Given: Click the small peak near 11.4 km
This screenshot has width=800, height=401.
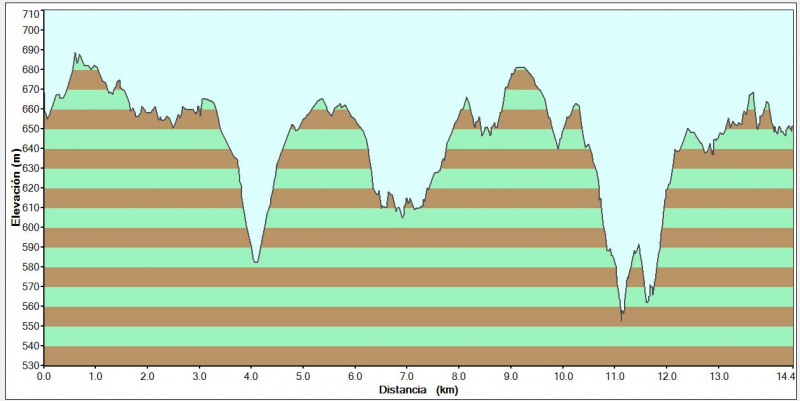Looking at the screenshot, I should [637, 246].
